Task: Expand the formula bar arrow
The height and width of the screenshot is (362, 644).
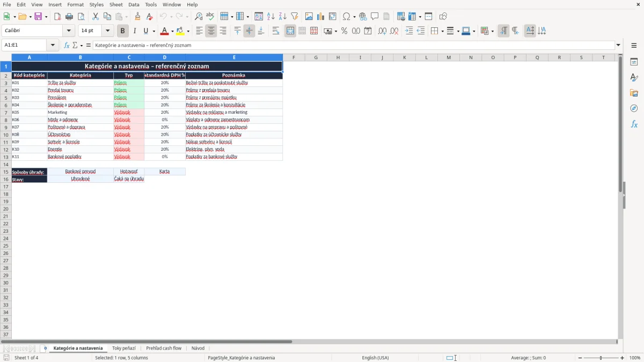Action: (619, 46)
